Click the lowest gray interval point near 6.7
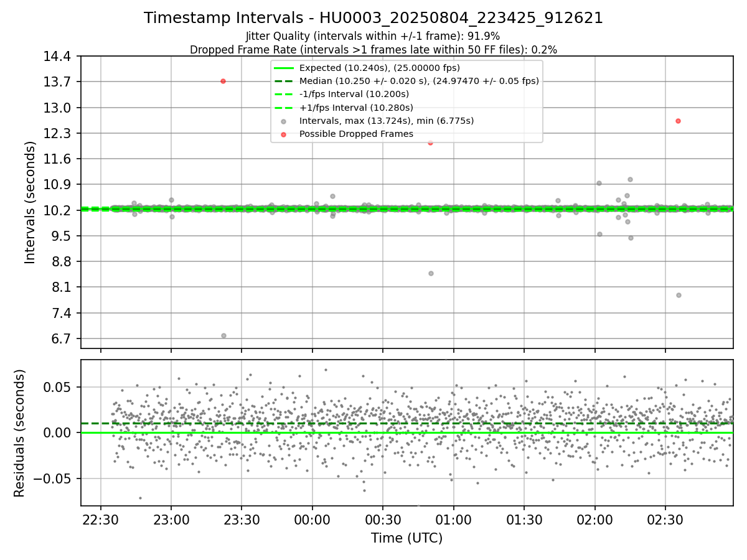Image resolution: width=747 pixels, height=560 pixels. click(223, 336)
